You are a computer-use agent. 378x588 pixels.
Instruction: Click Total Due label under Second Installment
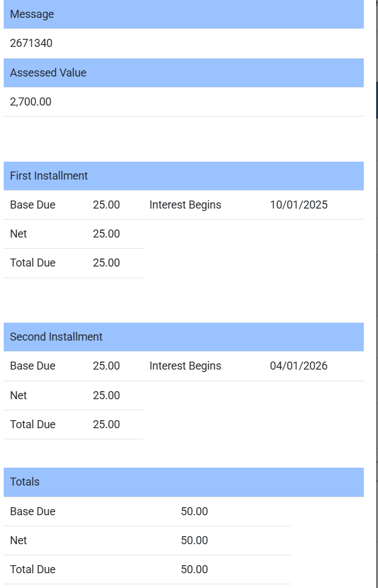point(33,424)
